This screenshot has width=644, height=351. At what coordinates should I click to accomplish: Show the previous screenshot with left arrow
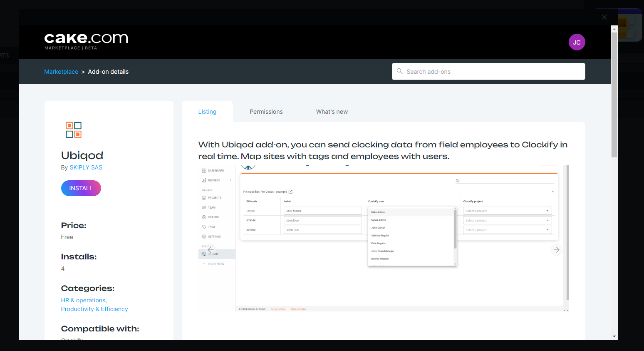tap(211, 250)
